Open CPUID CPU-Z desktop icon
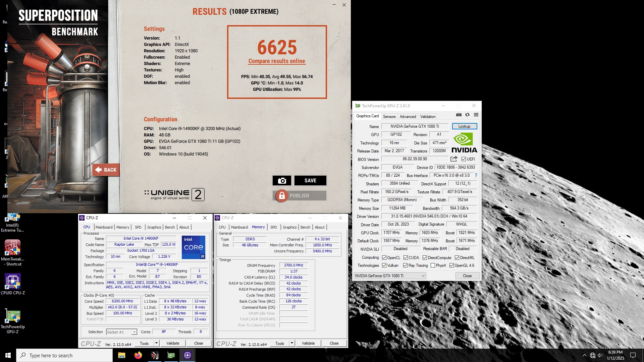The width and height of the screenshot is (644, 362). [x=12, y=284]
